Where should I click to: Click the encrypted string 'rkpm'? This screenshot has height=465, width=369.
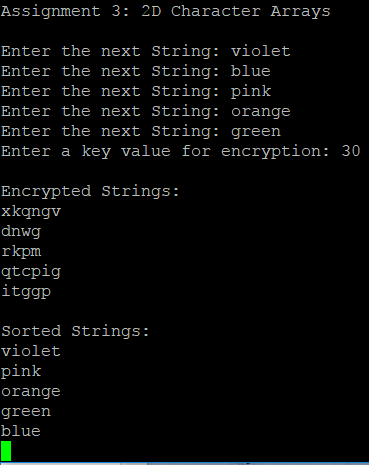click(21, 252)
